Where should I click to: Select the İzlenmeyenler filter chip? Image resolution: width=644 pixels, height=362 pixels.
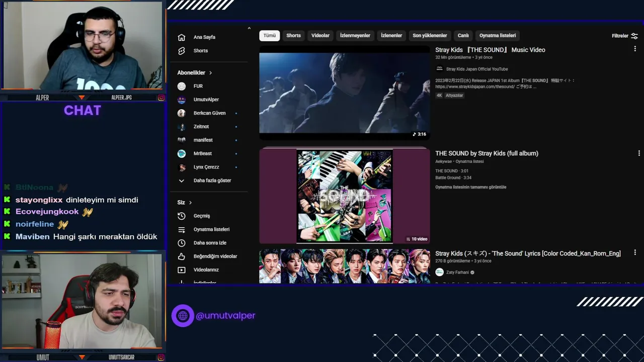tap(355, 36)
